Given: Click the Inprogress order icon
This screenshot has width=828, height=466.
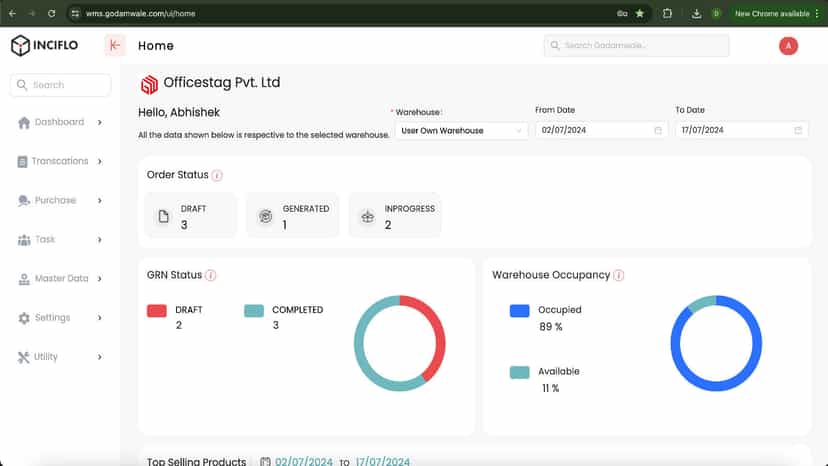Looking at the screenshot, I should [x=368, y=216].
